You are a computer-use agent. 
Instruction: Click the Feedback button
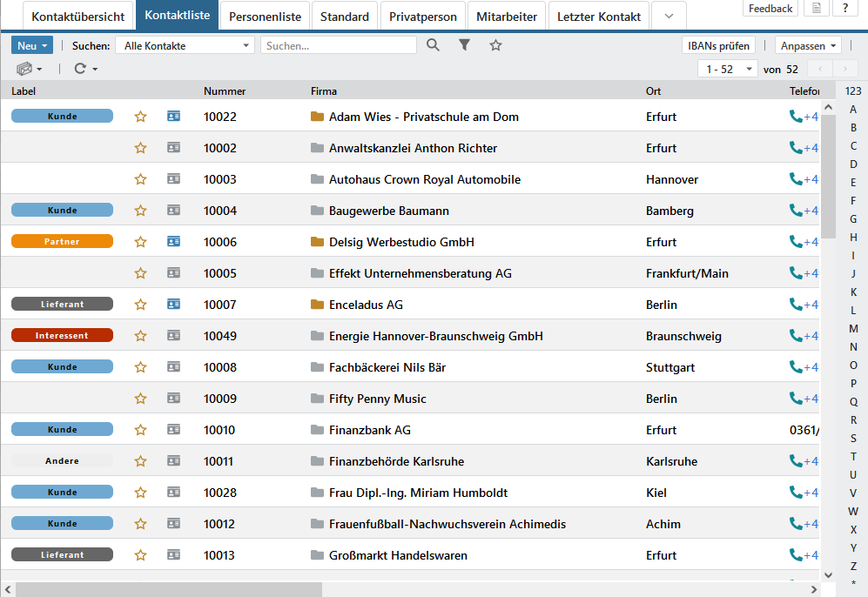click(x=770, y=9)
